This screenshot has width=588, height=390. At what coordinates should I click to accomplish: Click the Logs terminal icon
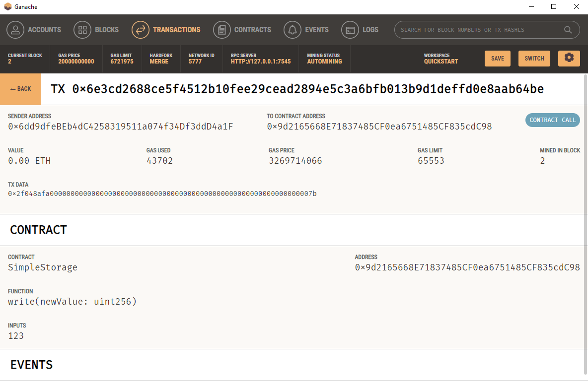point(350,30)
